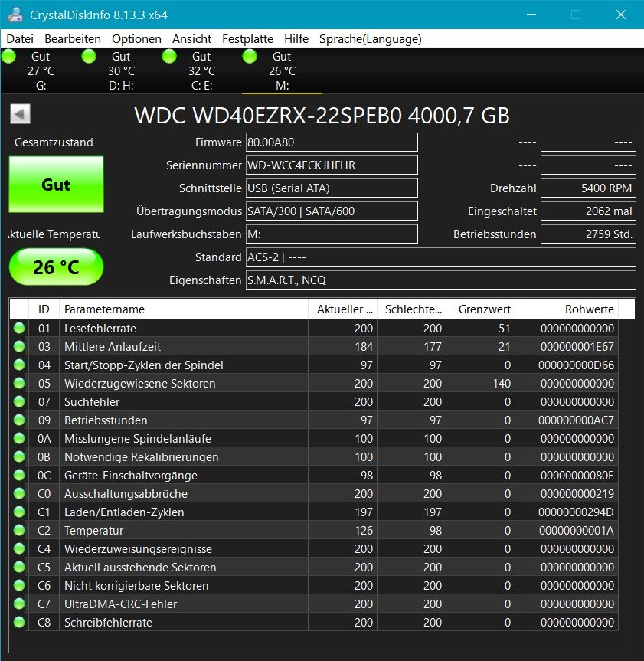Minimize the CrystalDiskInfo window
644x661 pixels.
(x=531, y=15)
